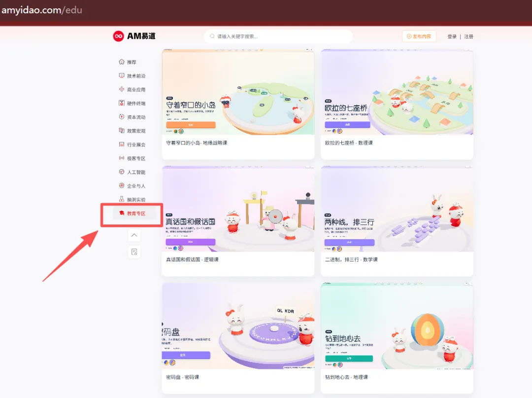Viewport: 532px width, 398px height.
Task: Click the feedback edit icon below sidebar
Action: [134, 252]
